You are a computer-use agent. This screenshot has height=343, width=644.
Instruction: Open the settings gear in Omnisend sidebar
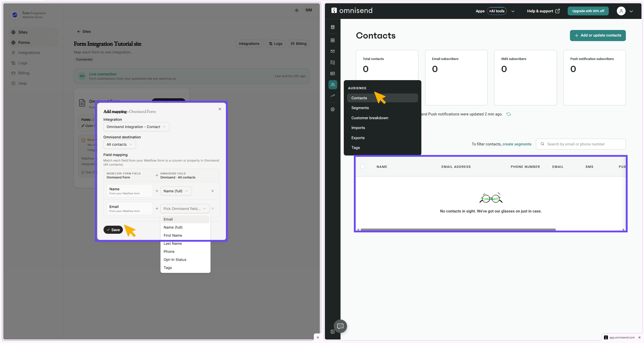point(332,109)
